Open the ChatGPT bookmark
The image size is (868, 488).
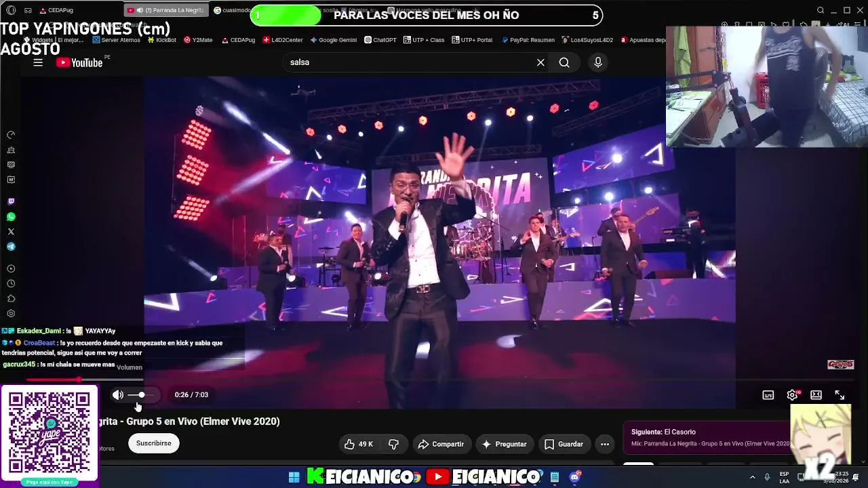380,40
